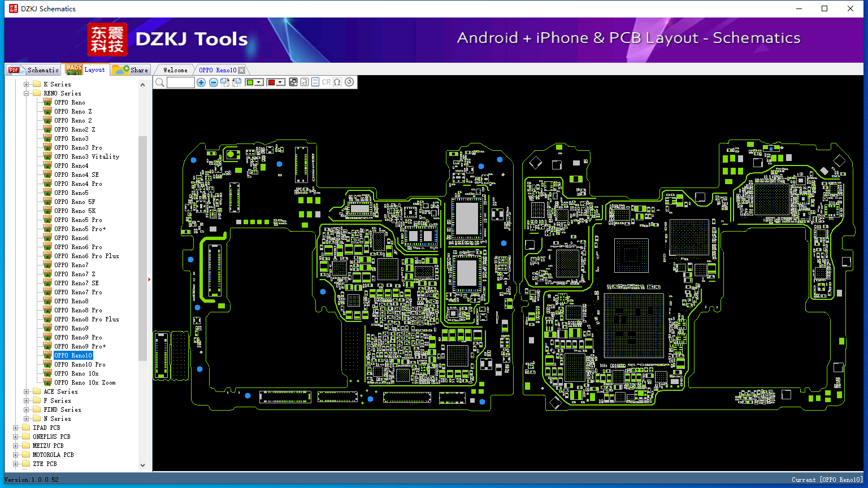Maximize the DZKJ Schematics window
The width and height of the screenshot is (868, 488).
[824, 8]
